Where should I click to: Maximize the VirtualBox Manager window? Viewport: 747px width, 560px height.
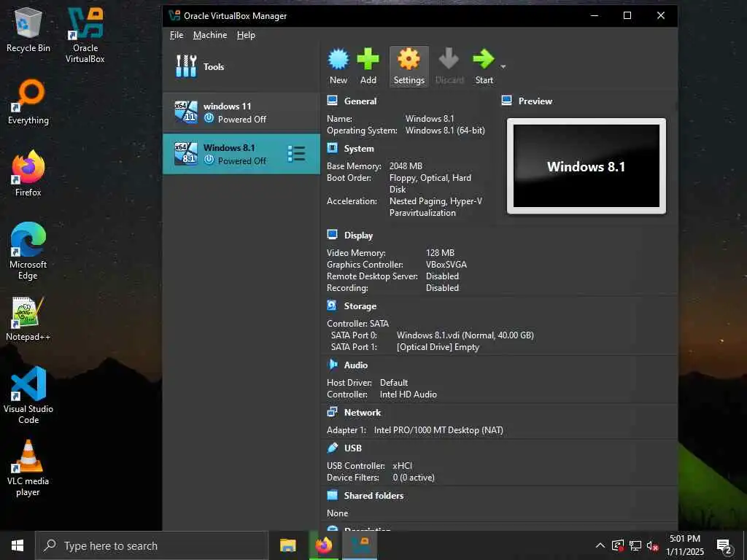(627, 16)
